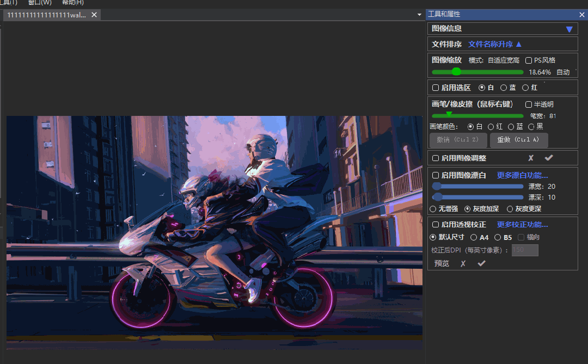588x364 pixels.
Task: Click the 重做 (Ctrl A) button
Action: click(519, 140)
